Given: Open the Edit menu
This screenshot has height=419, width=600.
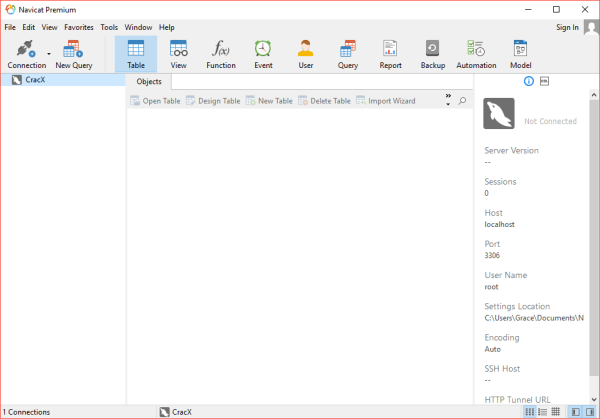Looking at the screenshot, I should pyautogui.click(x=29, y=28).
